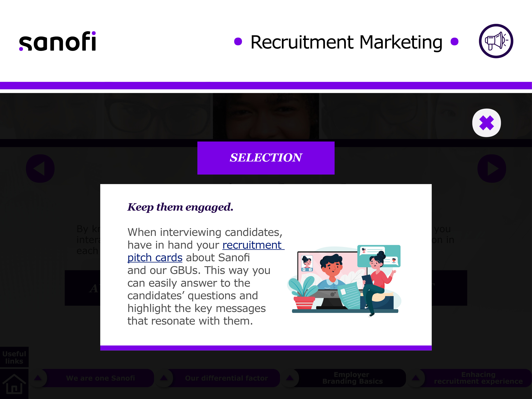532x399 pixels.
Task: Click the SELECTION banner button
Action: pos(266,158)
